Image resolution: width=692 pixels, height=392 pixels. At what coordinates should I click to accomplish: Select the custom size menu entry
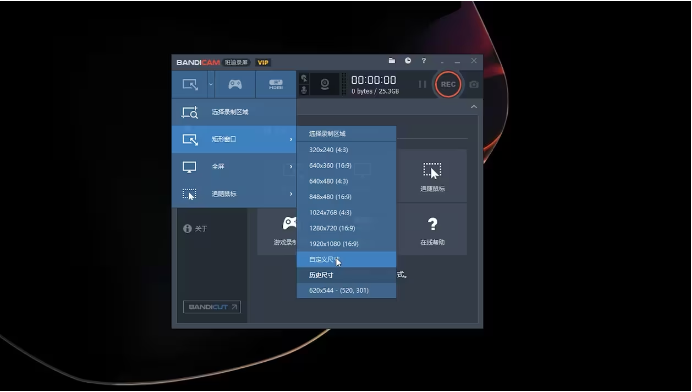(346, 260)
